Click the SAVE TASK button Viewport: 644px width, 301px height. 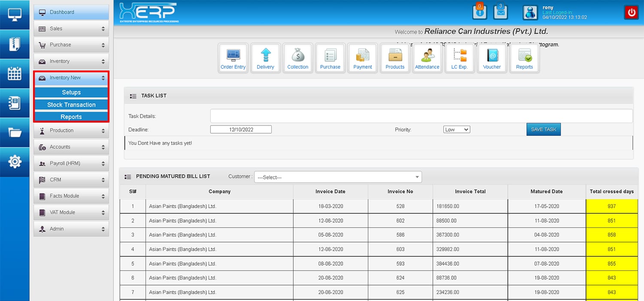coord(543,129)
